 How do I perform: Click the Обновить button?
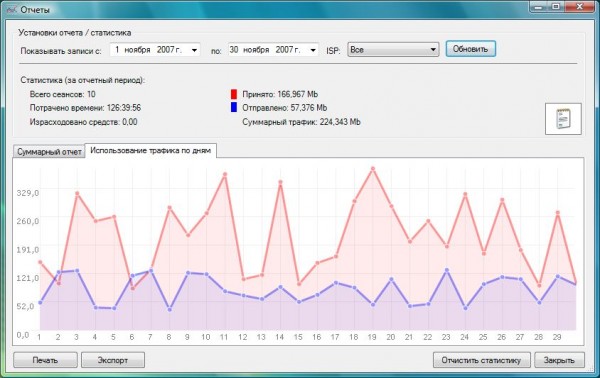point(471,49)
